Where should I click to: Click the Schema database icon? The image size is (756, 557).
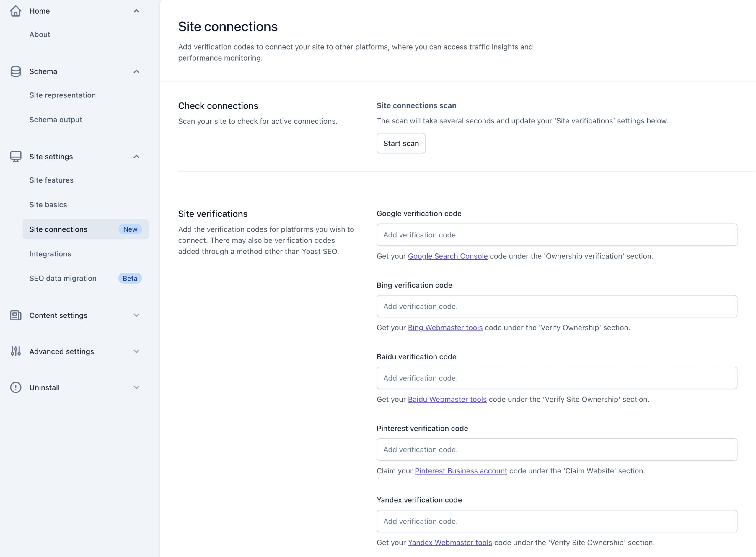(16, 71)
